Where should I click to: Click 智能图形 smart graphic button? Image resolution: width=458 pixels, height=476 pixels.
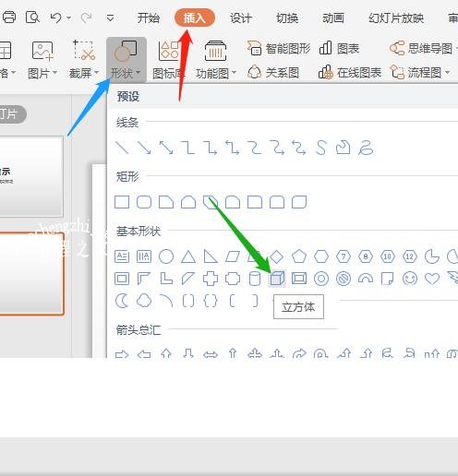coord(279,48)
